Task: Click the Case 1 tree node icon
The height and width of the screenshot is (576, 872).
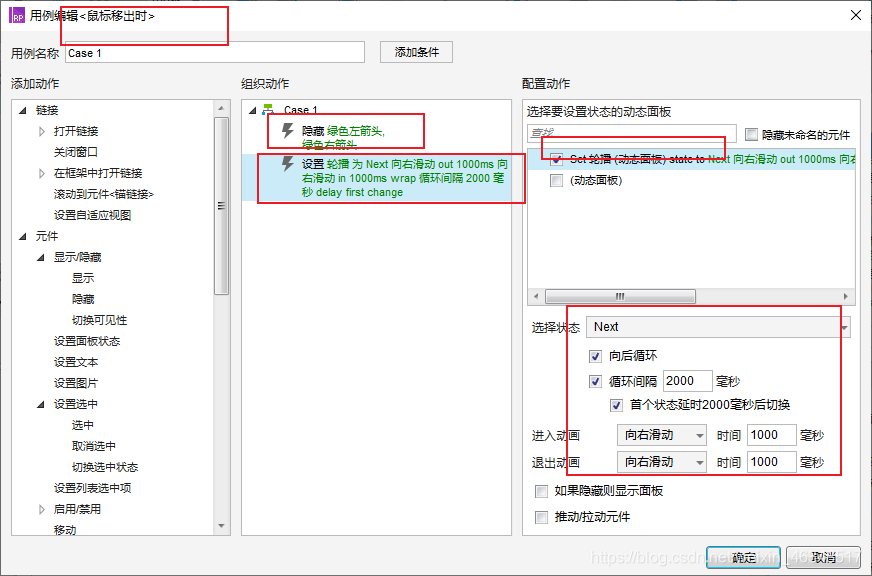Action: point(269,110)
